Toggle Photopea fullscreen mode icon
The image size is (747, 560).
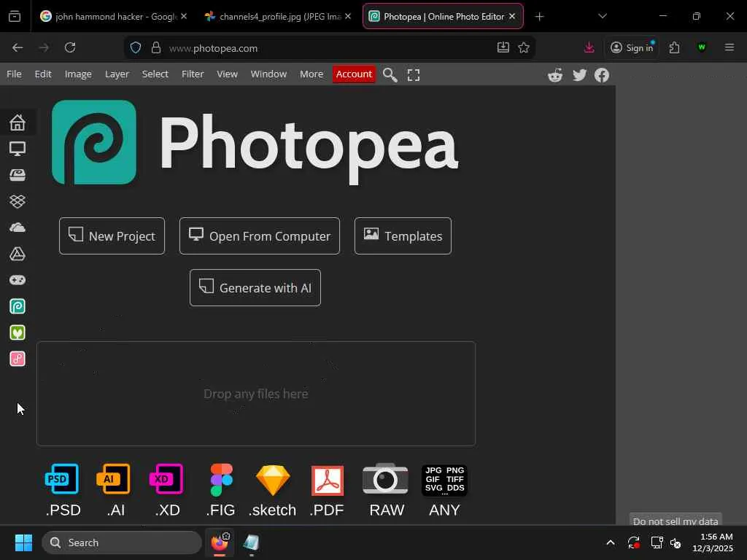[414, 75]
